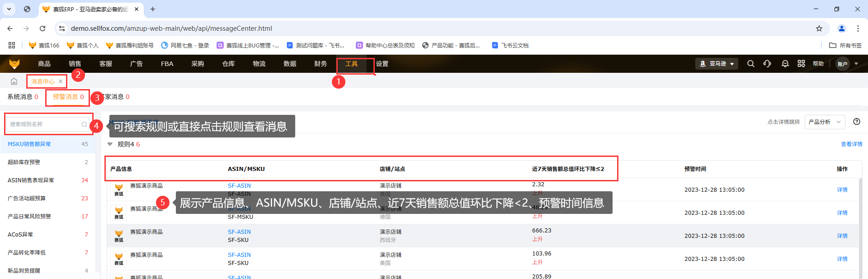Open the FBA menu
The image size is (868, 279).
click(x=167, y=64)
